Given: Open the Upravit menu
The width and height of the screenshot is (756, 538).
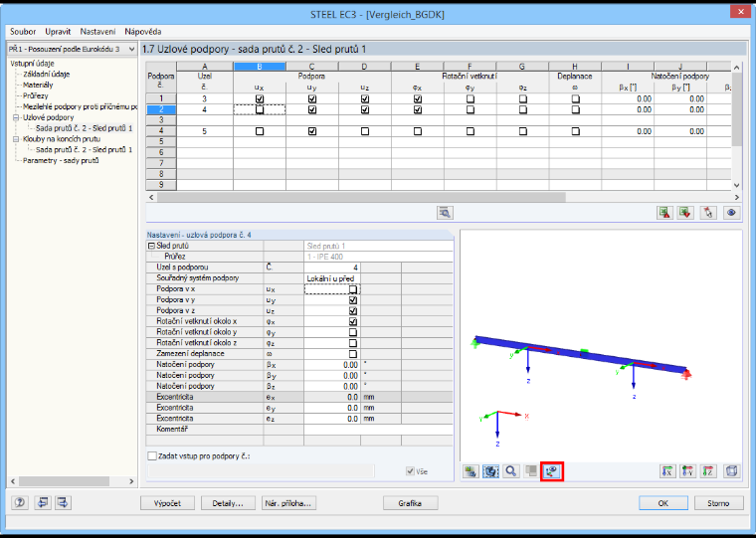Looking at the screenshot, I should coord(58,32).
